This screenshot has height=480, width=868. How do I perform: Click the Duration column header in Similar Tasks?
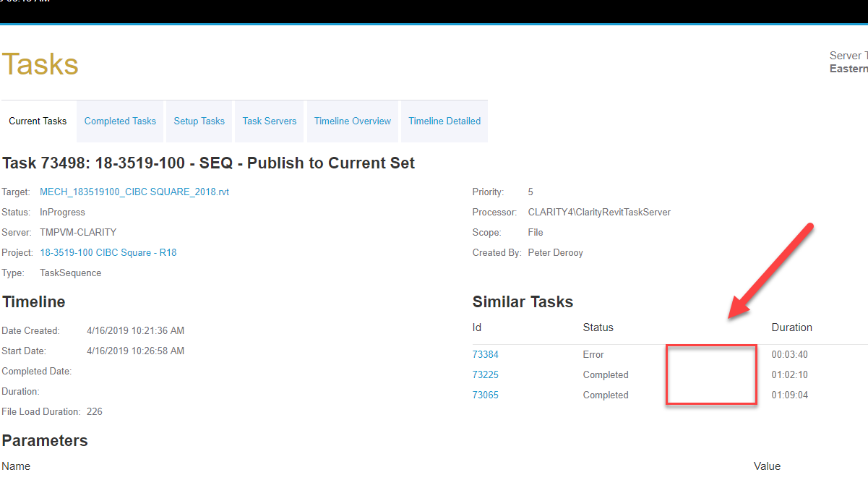[791, 327]
